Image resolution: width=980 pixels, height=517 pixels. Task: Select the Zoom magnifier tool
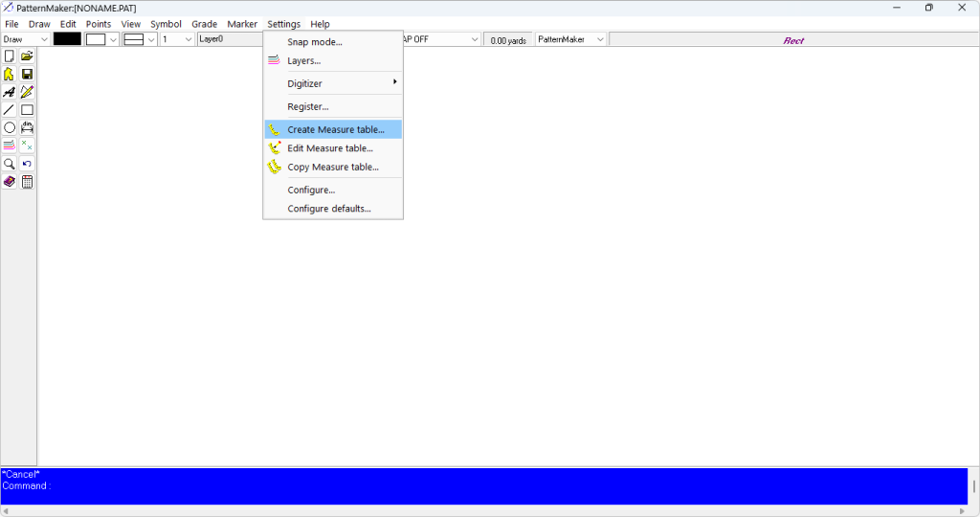click(10, 164)
